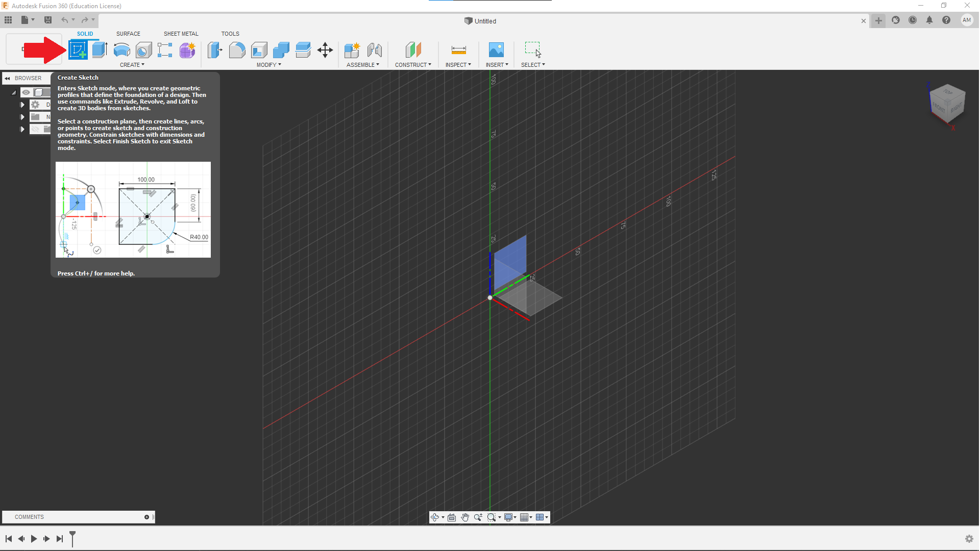980x551 pixels.
Task: Click the display settings status bar icon
Action: point(509,517)
